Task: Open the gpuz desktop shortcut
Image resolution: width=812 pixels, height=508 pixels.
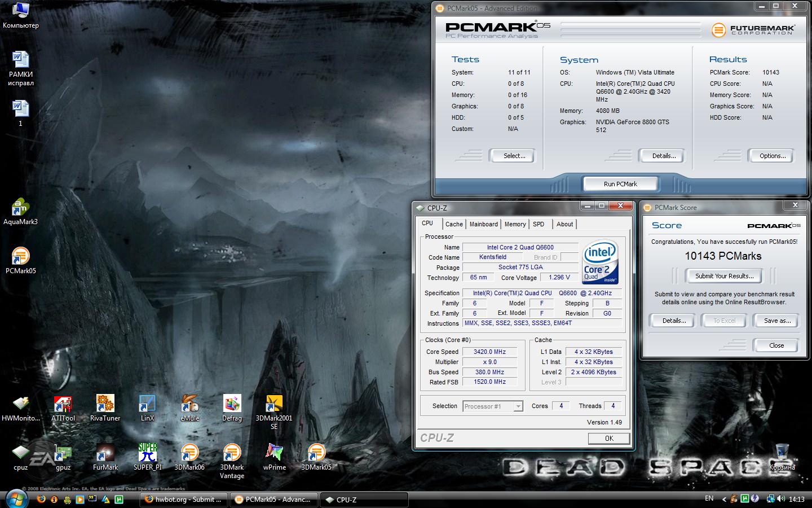Action: click(63, 457)
